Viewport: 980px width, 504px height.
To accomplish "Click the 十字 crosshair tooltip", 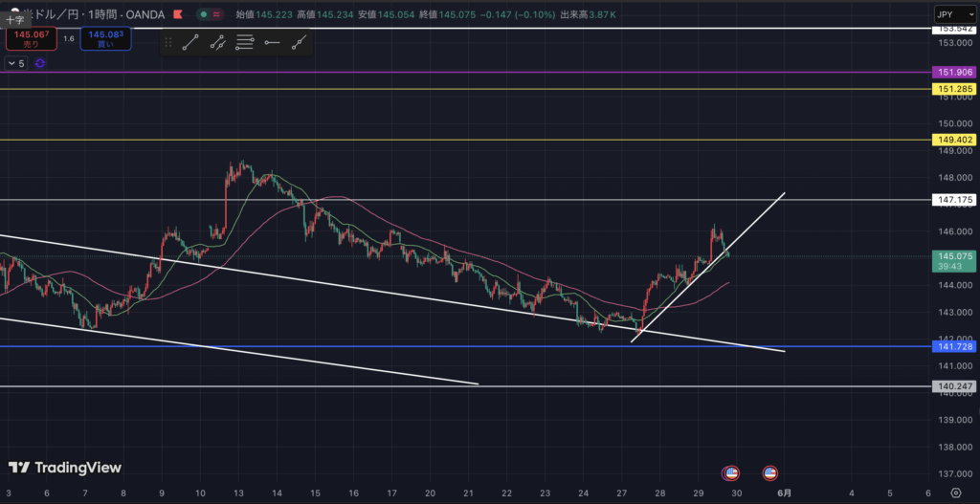I will (15, 20).
